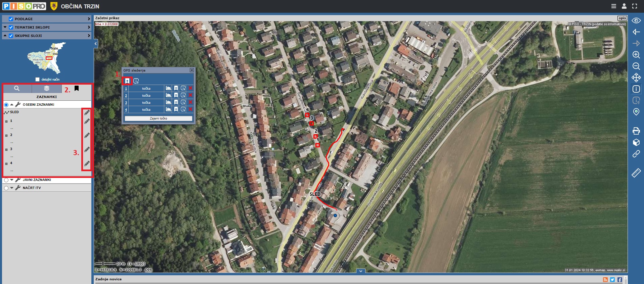Click the link share icon
This screenshot has width=644, height=284.
pyautogui.click(x=636, y=154)
